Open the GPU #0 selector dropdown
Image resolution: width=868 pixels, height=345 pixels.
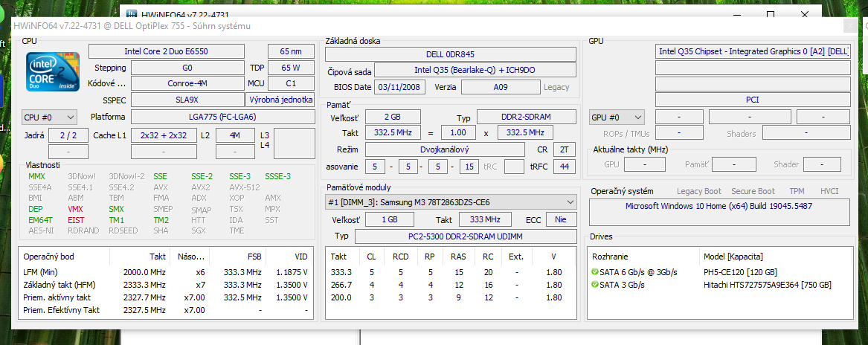click(x=617, y=117)
